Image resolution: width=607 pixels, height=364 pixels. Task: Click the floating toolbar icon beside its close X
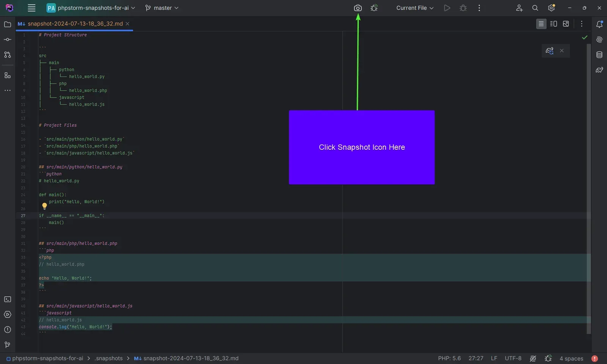click(550, 51)
